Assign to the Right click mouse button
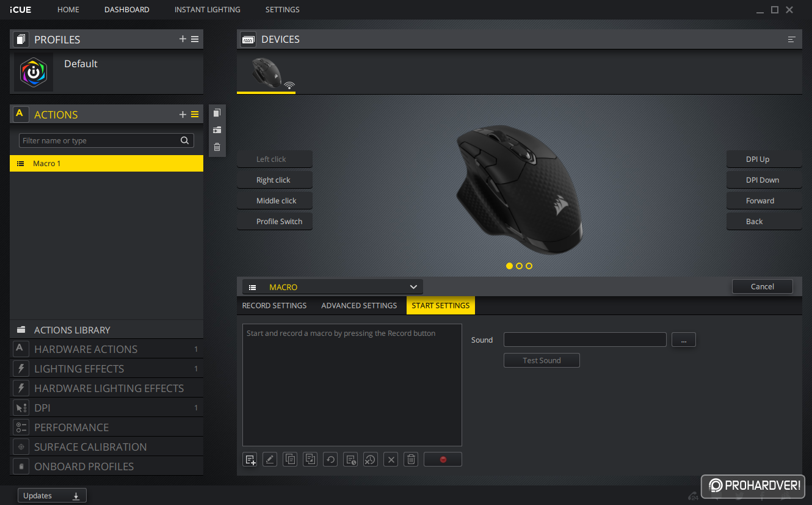Image resolution: width=812 pixels, height=505 pixels. coord(275,180)
